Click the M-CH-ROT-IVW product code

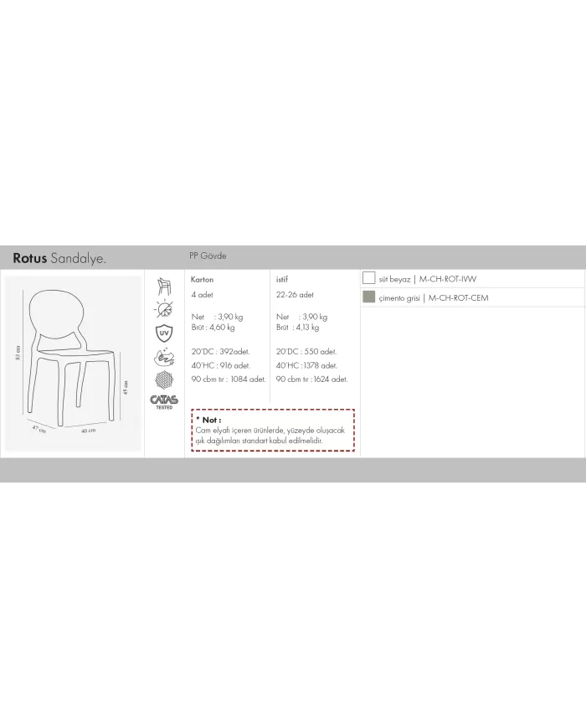448,279
